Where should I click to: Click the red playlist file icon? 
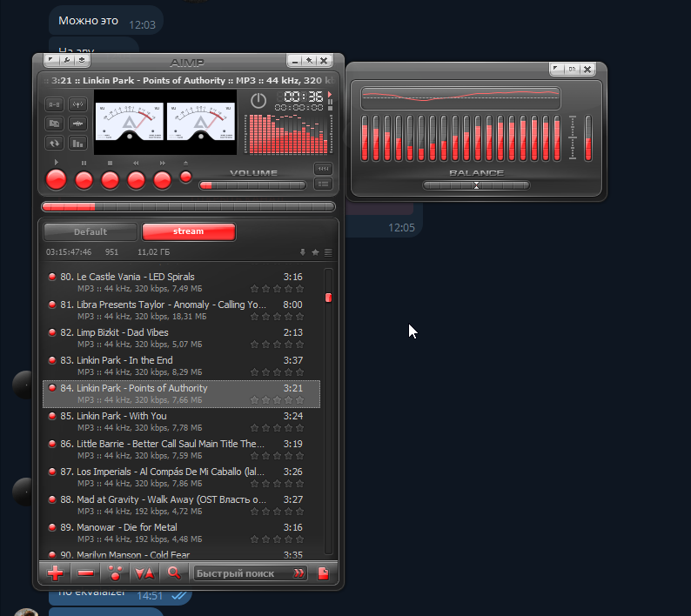click(x=324, y=572)
